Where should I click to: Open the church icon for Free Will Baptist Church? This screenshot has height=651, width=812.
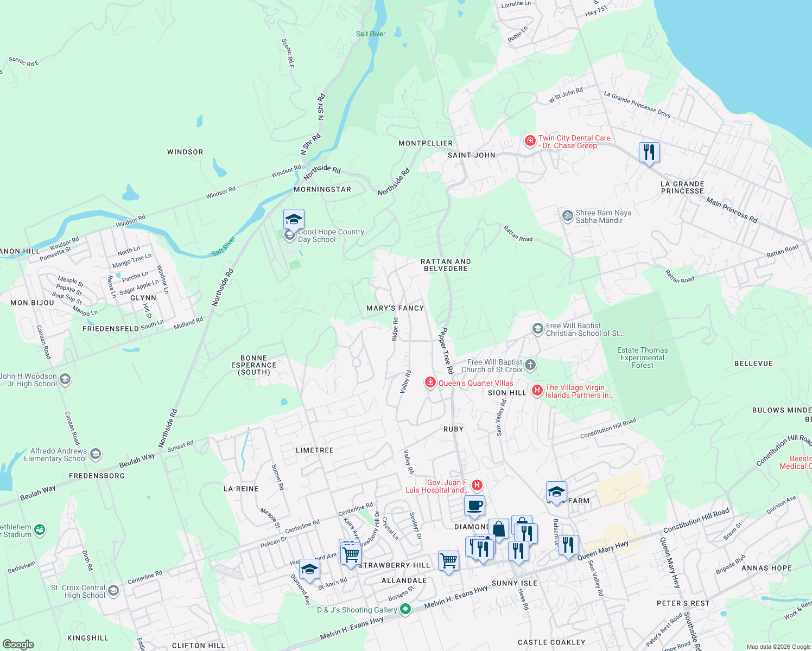click(529, 365)
